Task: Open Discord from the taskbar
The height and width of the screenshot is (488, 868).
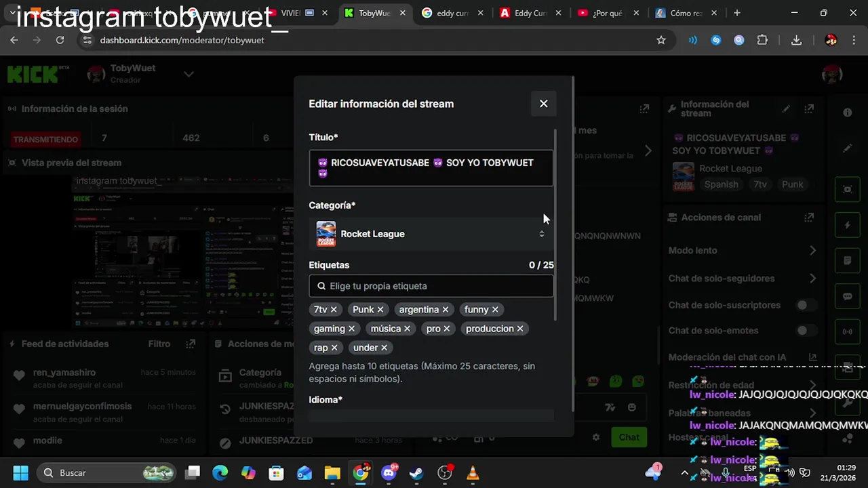Action: [389, 472]
